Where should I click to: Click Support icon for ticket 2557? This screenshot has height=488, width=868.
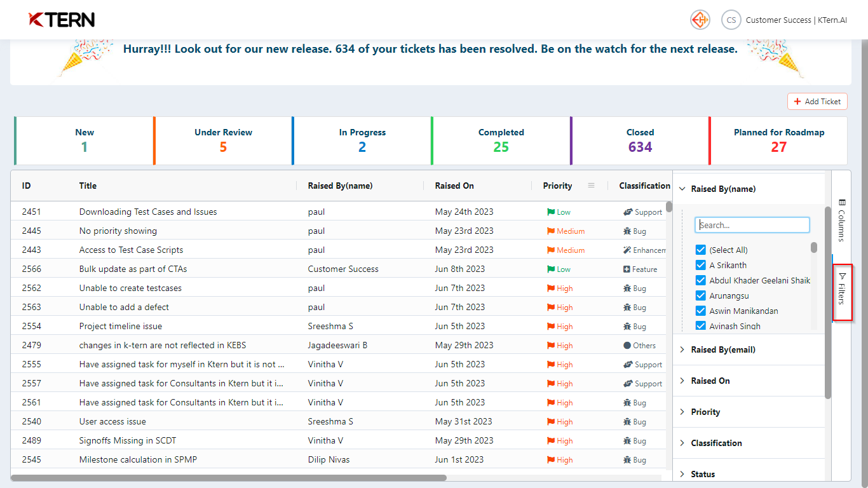coord(627,384)
